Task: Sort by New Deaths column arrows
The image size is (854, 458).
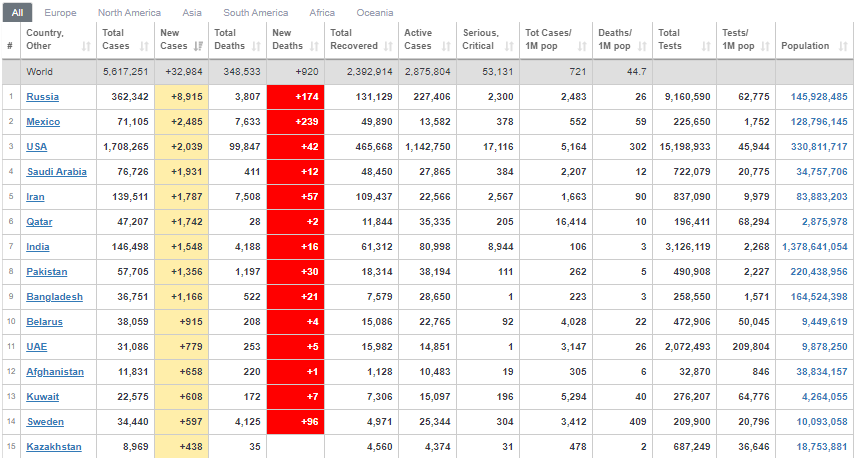Action: [314, 46]
